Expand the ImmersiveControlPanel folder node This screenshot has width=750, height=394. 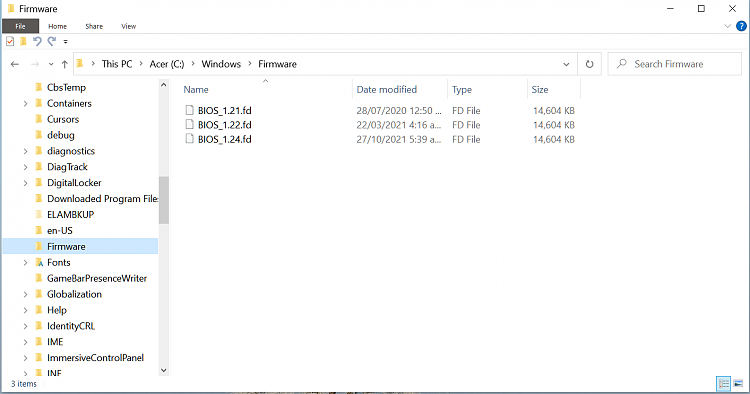[x=25, y=358]
